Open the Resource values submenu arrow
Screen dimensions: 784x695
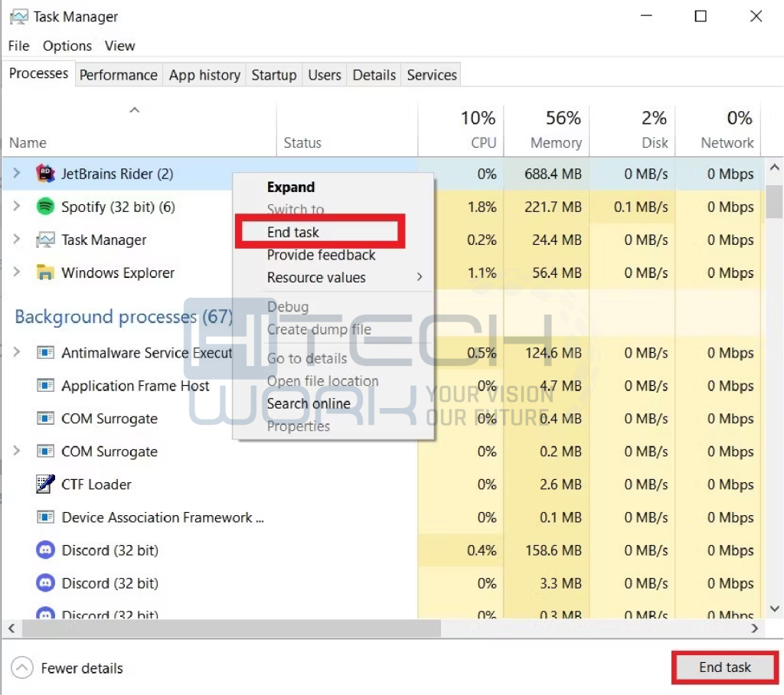coord(420,277)
